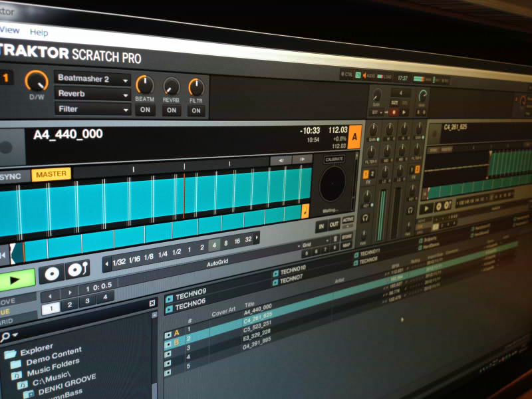Jump to the previous cue point arrow
The height and width of the screenshot is (399, 532).
51,296
